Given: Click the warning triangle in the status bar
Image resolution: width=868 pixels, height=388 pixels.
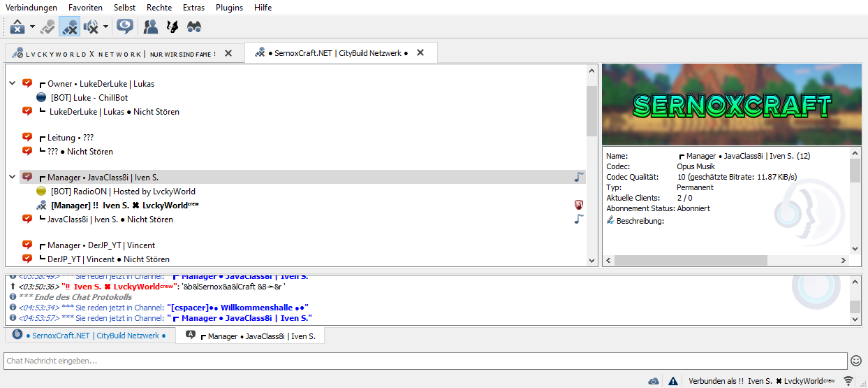Looking at the screenshot, I should point(673,381).
